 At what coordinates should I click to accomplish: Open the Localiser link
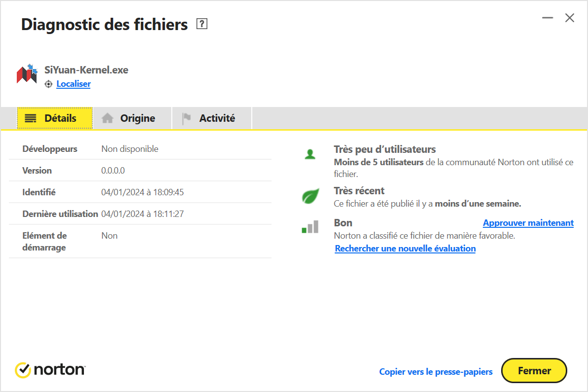[x=74, y=84]
